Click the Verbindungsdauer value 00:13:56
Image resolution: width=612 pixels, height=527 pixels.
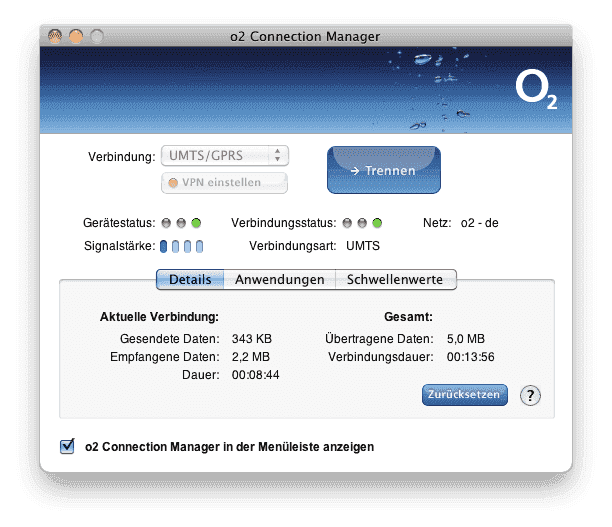tap(470, 356)
